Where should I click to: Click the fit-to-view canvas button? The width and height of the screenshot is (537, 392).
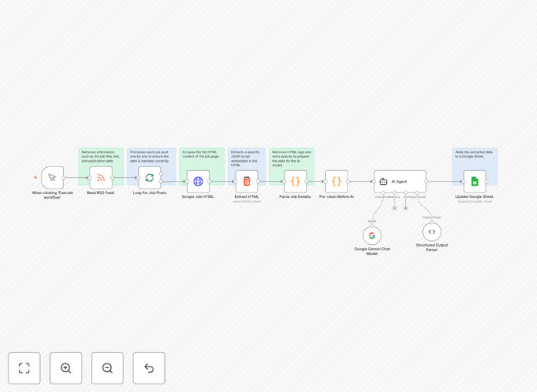coord(25,368)
